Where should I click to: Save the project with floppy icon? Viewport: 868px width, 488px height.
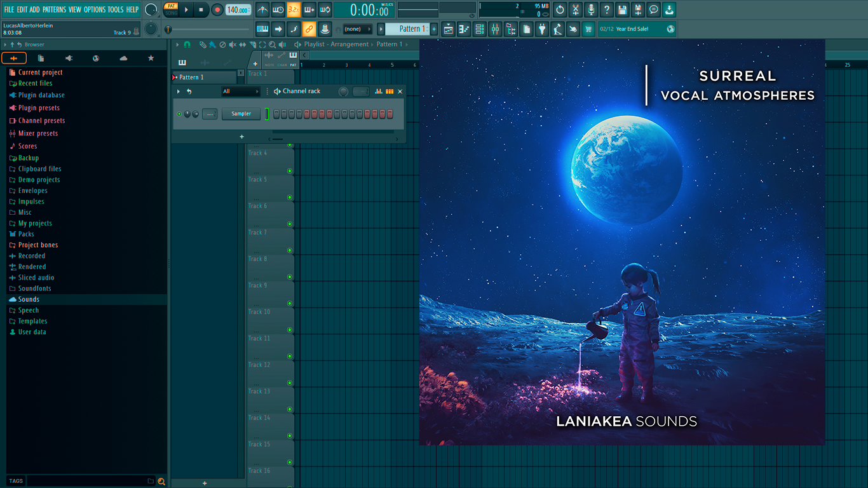(x=622, y=10)
